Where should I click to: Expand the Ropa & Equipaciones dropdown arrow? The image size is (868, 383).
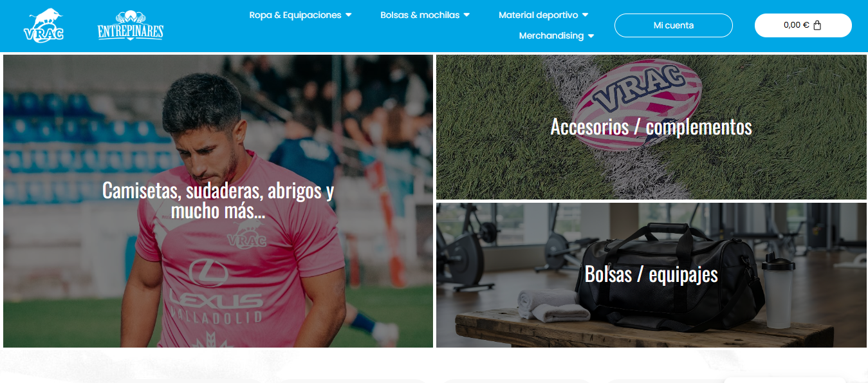[x=349, y=15]
